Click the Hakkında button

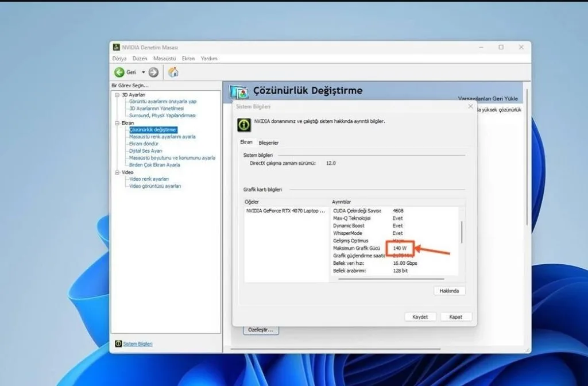coord(449,291)
